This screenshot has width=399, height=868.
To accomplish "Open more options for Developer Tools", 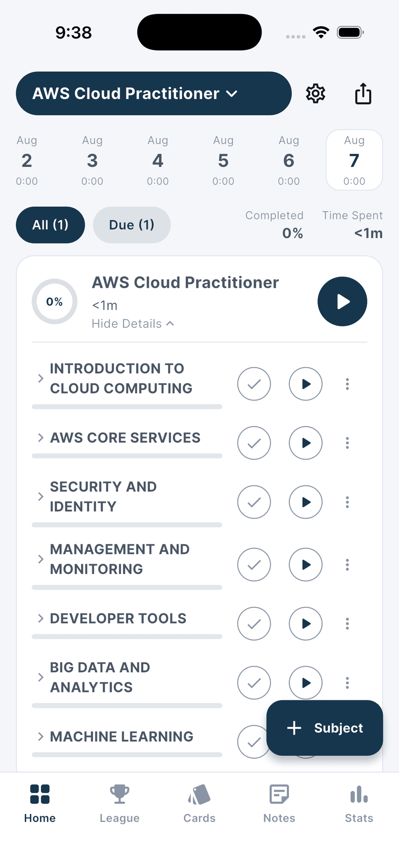I will click(x=347, y=624).
